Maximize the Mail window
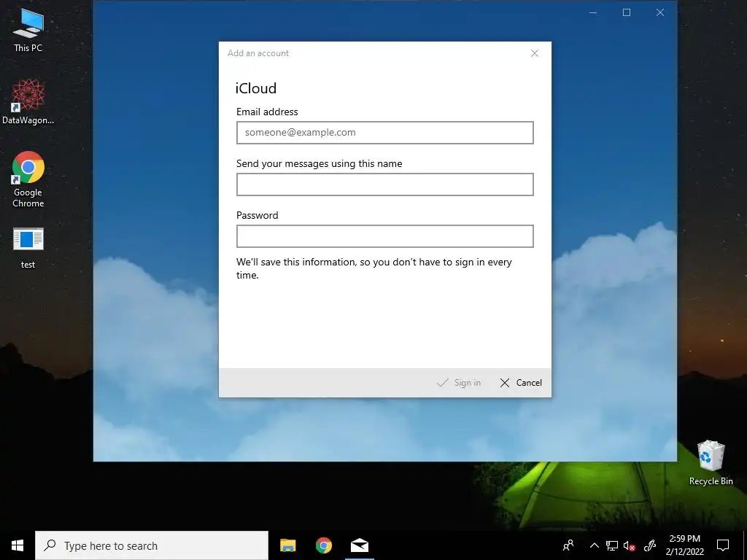The height and width of the screenshot is (560, 747). tap(627, 13)
